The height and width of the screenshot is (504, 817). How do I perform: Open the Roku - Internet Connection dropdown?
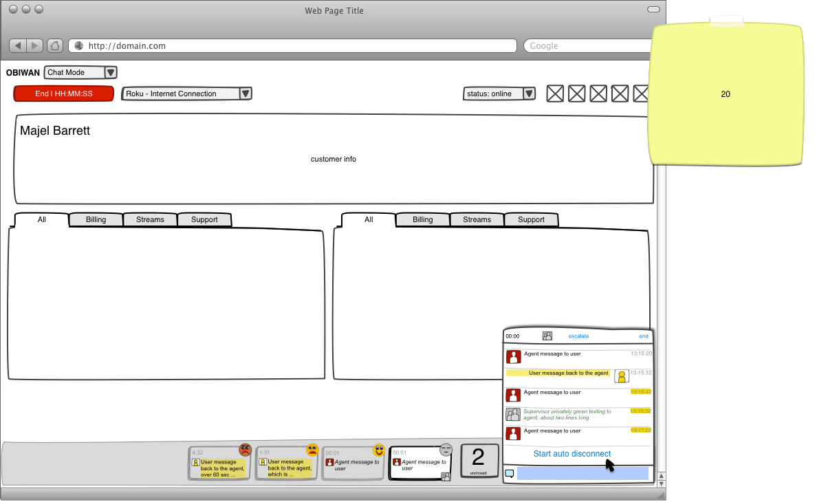coord(186,94)
